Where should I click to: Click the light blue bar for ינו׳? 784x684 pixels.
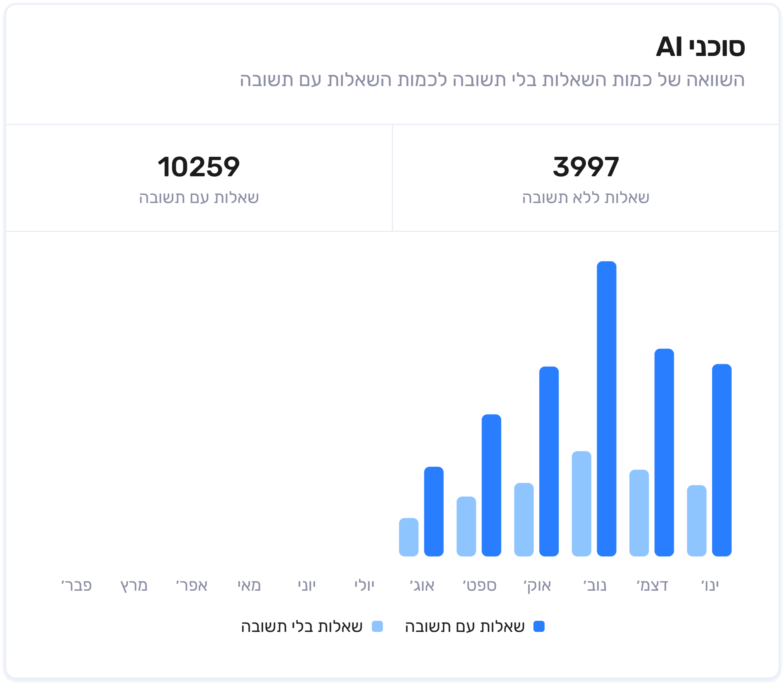pyautogui.click(x=696, y=520)
